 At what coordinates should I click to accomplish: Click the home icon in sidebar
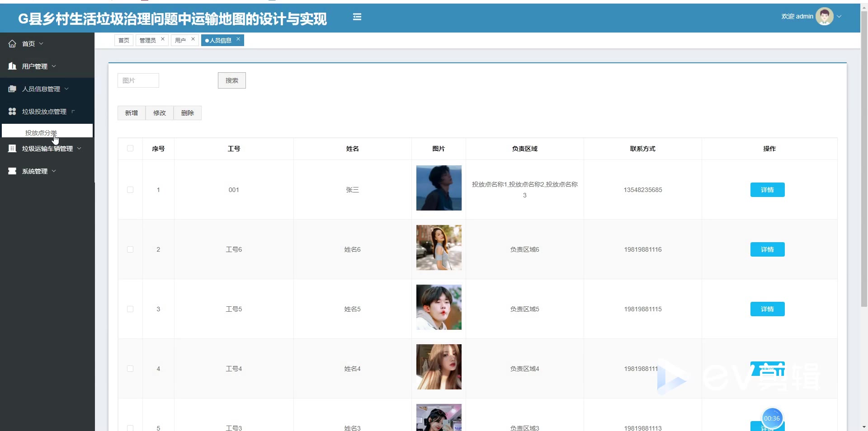[12, 44]
